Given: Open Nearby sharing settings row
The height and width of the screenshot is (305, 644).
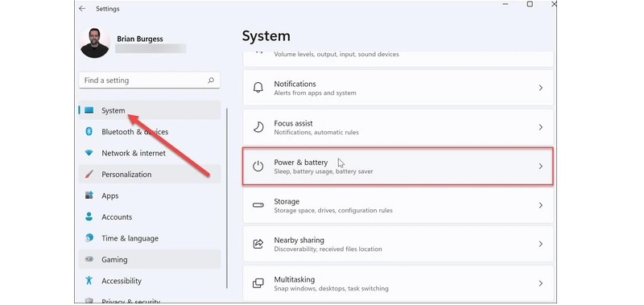Looking at the screenshot, I should coord(398,245).
